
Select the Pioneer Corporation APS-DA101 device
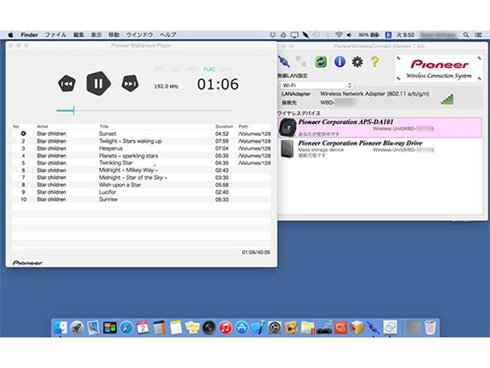tap(380, 127)
